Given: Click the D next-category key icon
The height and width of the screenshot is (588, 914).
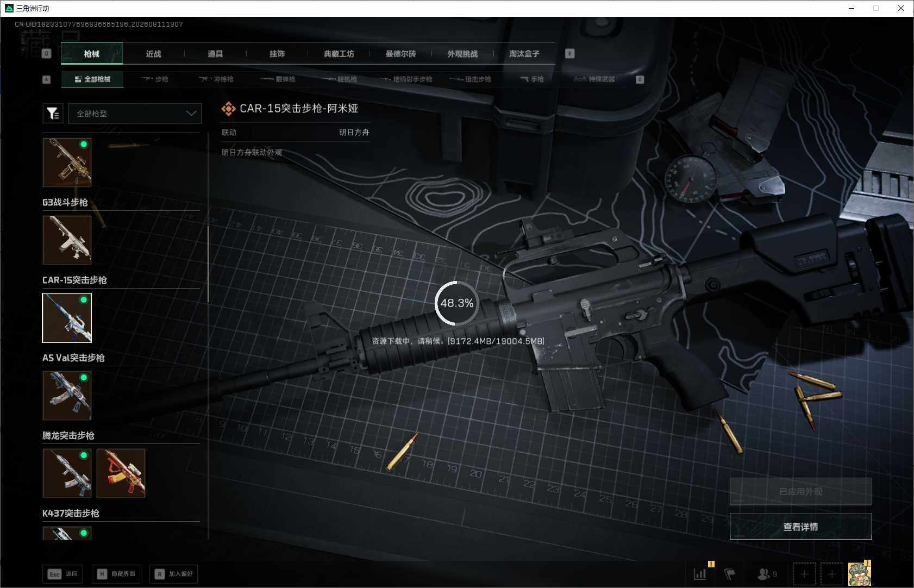Looking at the screenshot, I should tap(640, 79).
